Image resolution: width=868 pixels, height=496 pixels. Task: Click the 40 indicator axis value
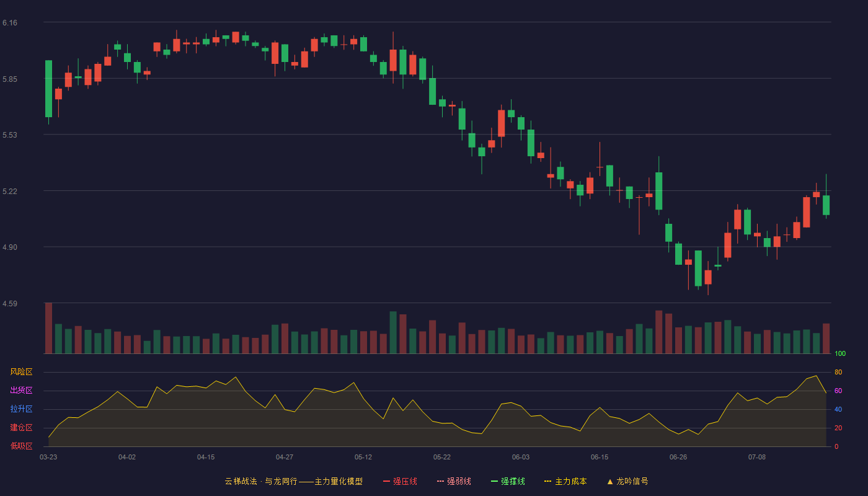pos(838,409)
